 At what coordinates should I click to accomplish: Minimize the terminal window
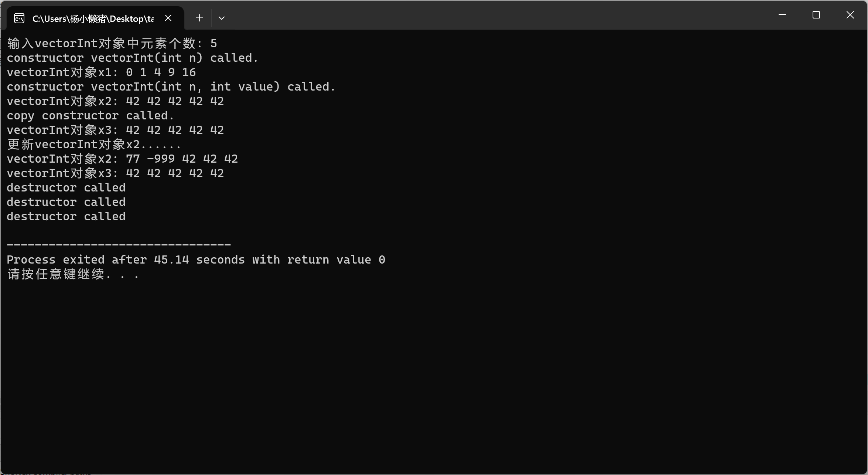(782, 15)
